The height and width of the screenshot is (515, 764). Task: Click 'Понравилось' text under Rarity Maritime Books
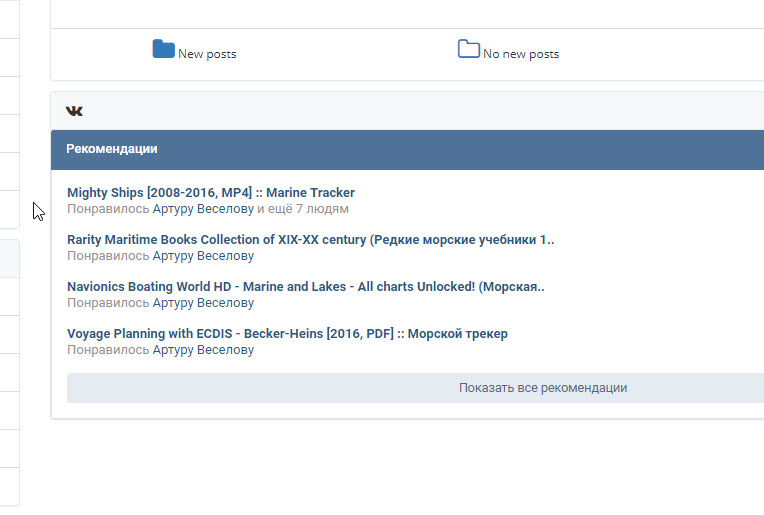click(x=108, y=256)
